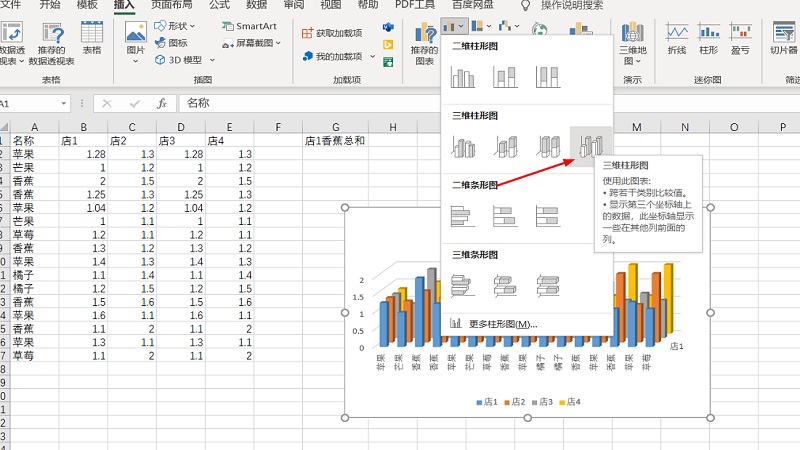800x450 pixels.
Task: Insert a 表格 table
Action: (92, 42)
